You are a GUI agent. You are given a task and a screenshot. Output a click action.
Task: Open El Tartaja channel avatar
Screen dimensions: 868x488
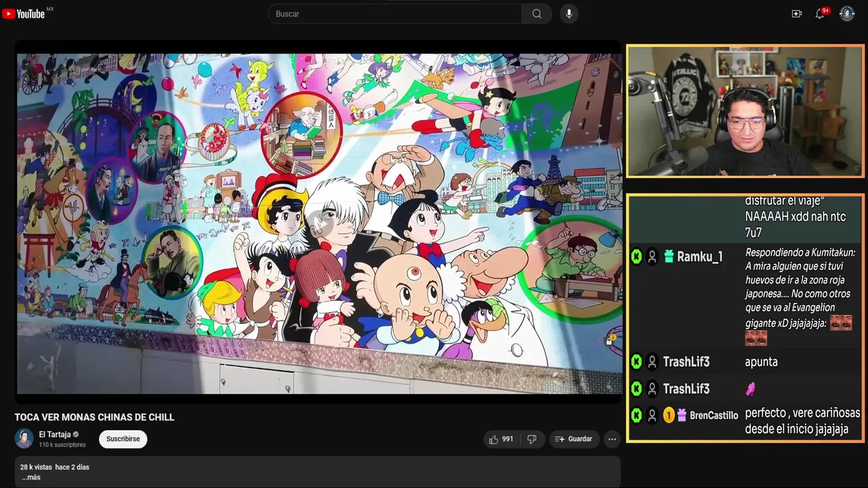tap(24, 439)
